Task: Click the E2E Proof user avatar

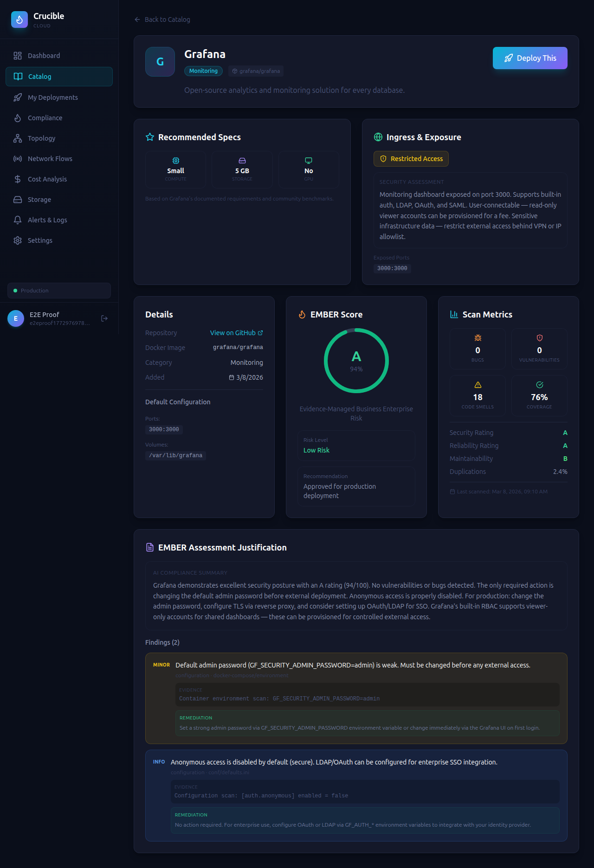Action: pyautogui.click(x=16, y=318)
